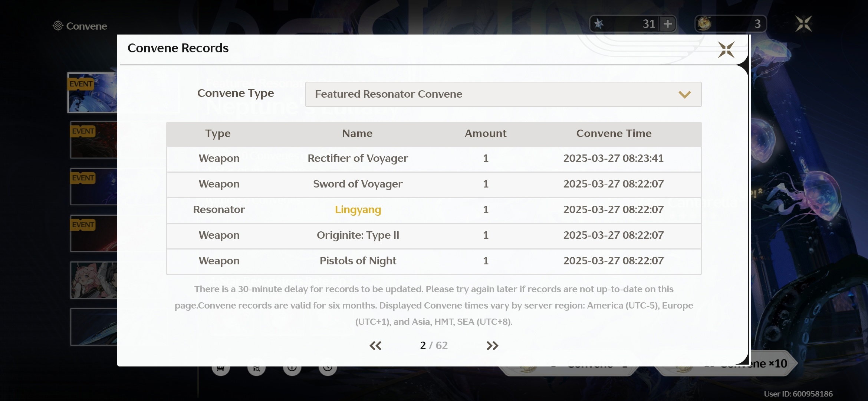Go to next records page
The image size is (868, 401).
(x=492, y=346)
